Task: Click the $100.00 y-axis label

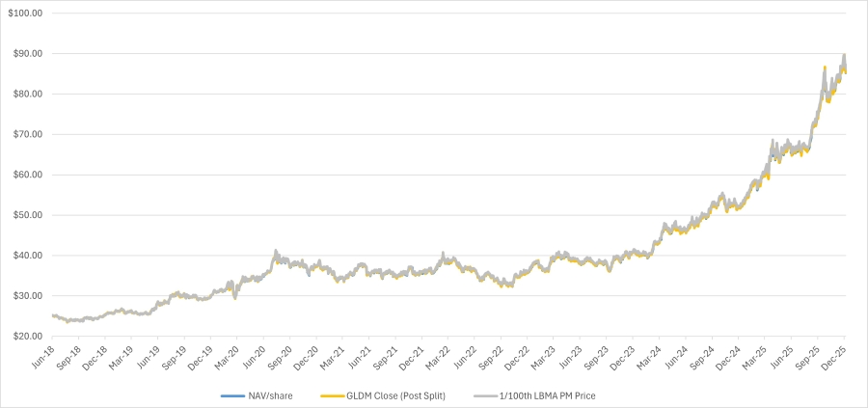Action: pyautogui.click(x=25, y=13)
